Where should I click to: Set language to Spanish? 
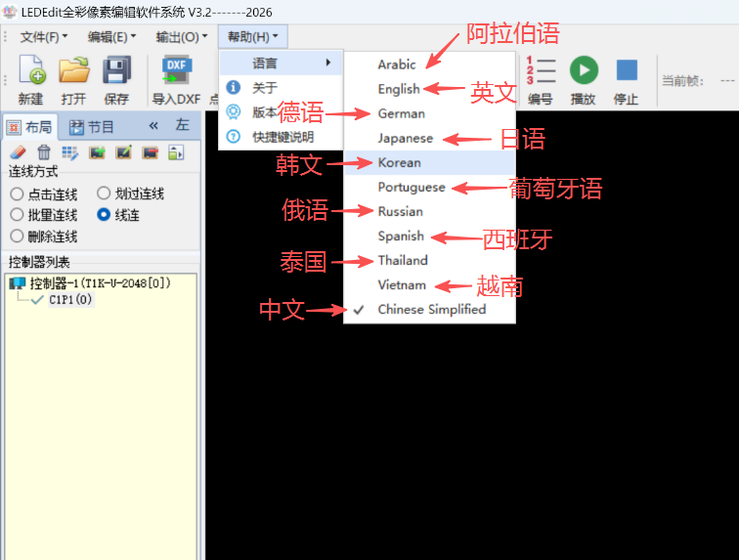pyautogui.click(x=430, y=236)
